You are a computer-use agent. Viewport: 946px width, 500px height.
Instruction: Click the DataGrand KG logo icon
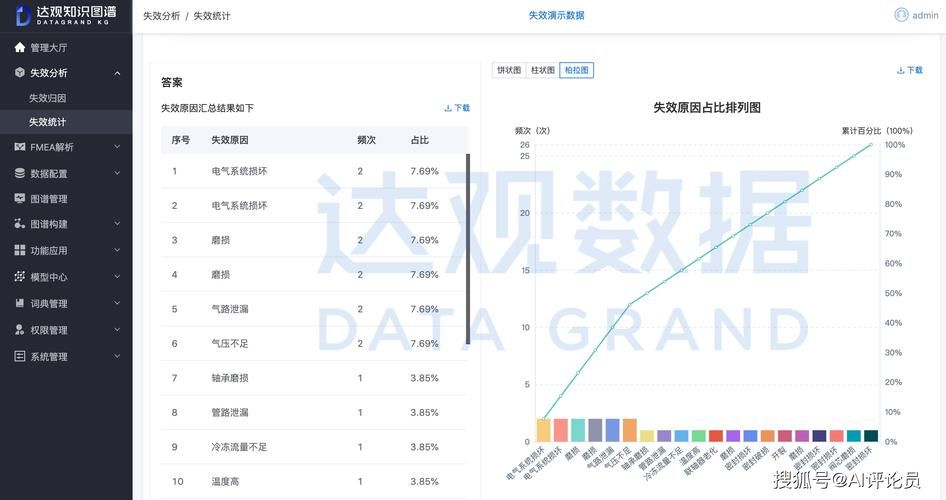pyautogui.click(x=23, y=16)
